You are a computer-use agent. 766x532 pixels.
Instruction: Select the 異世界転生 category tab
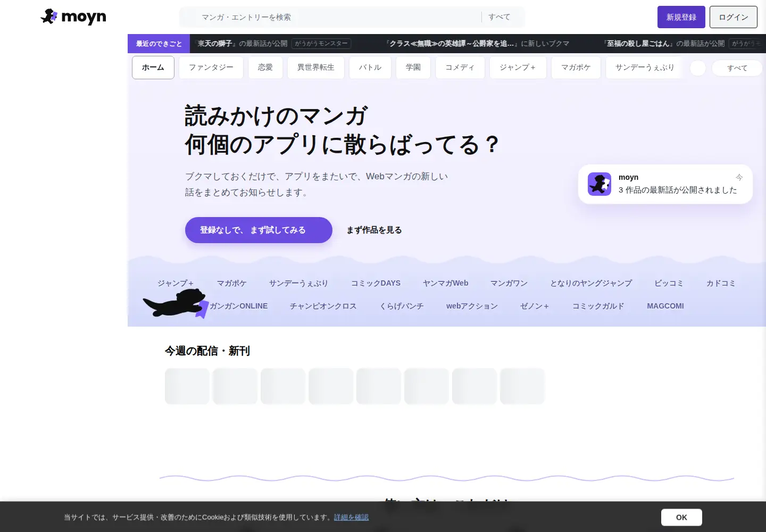click(x=316, y=68)
